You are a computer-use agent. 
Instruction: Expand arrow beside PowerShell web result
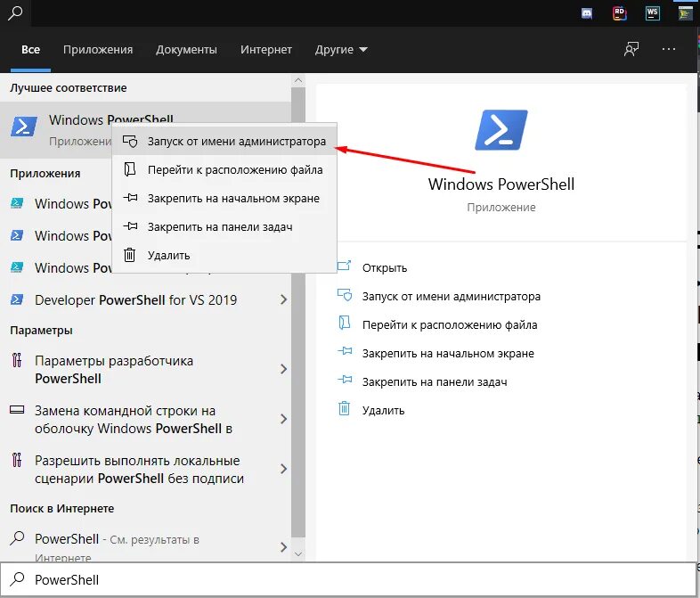click(283, 547)
